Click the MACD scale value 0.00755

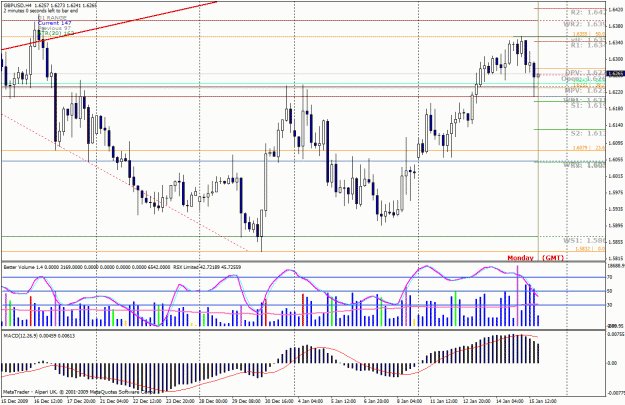coord(614,335)
